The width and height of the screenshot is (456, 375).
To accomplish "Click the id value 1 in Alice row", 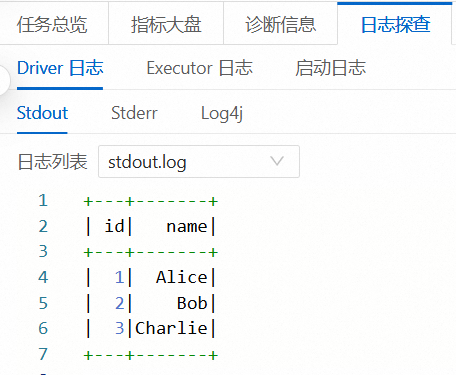I will click(119, 277).
